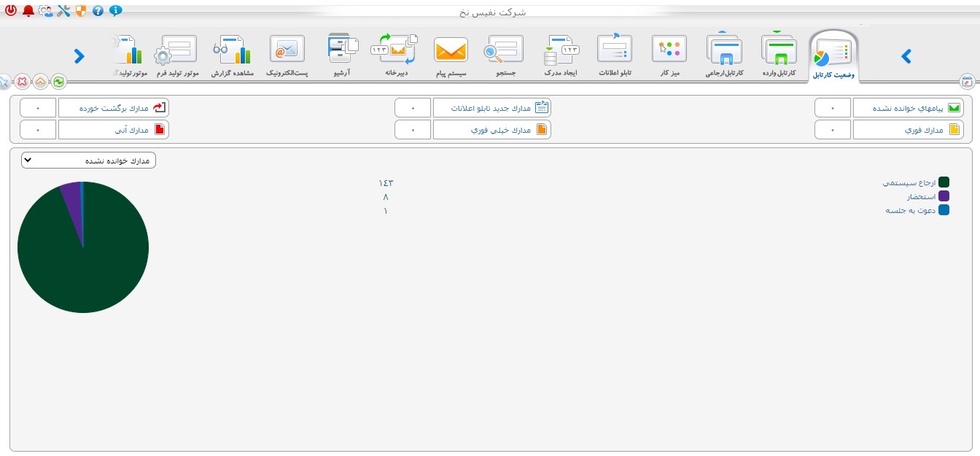Click the count box beside پیامهای خوانده نشده
The height and width of the screenshot is (456, 980).
coord(833,108)
